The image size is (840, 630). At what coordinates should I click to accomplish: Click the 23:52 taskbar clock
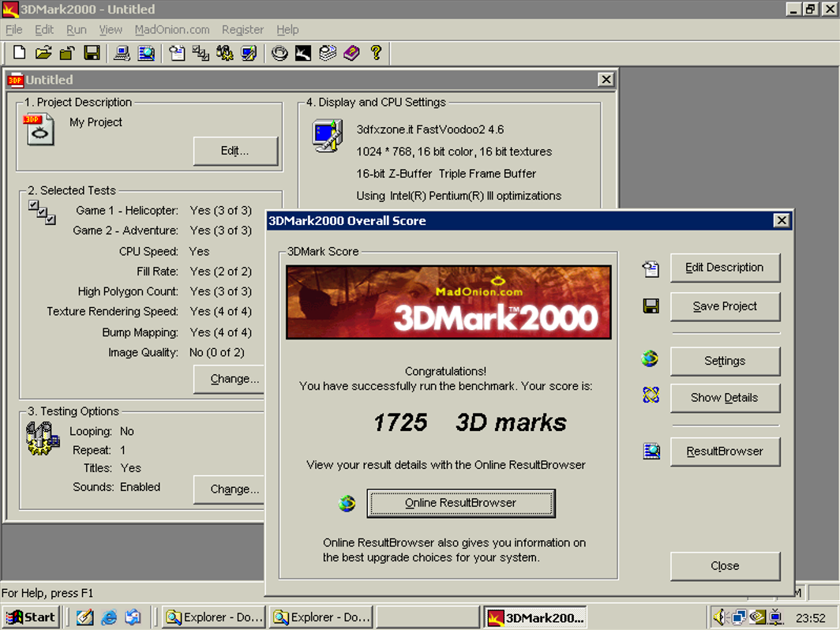[x=811, y=617]
